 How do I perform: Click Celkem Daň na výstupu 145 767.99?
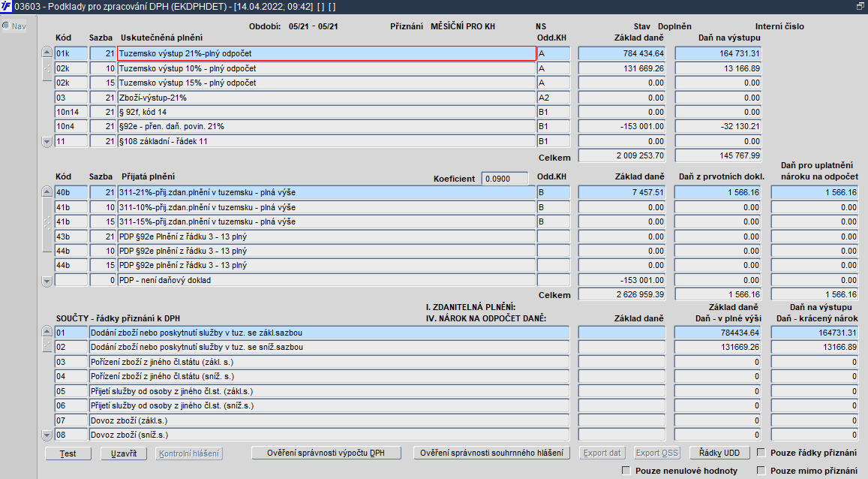718,156
